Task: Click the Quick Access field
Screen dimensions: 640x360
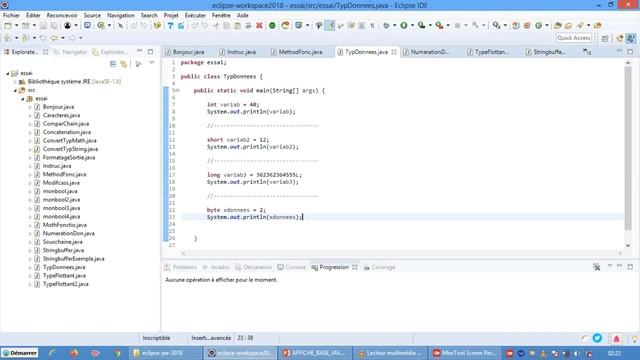Action: tap(573, 38)
